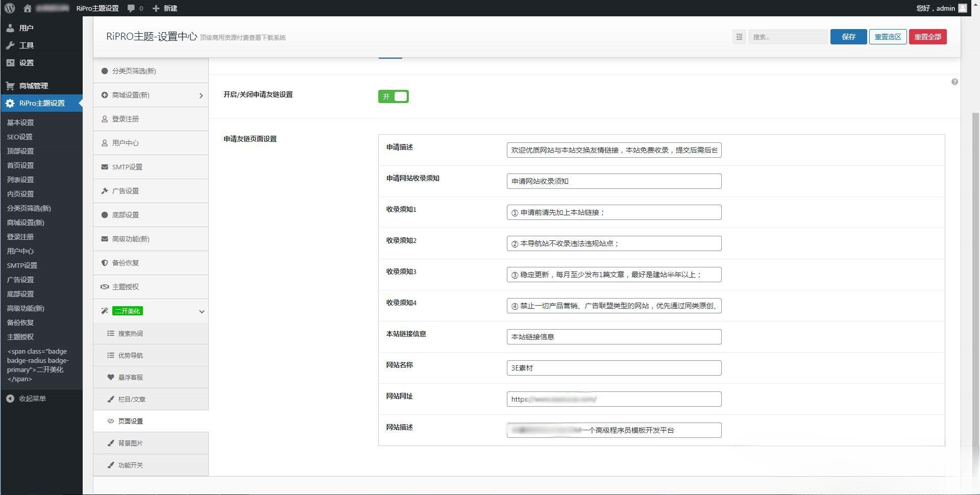980x495 pixels.
Task: Open SEO设置 in the left sidebar
Action: coord(20,137)
